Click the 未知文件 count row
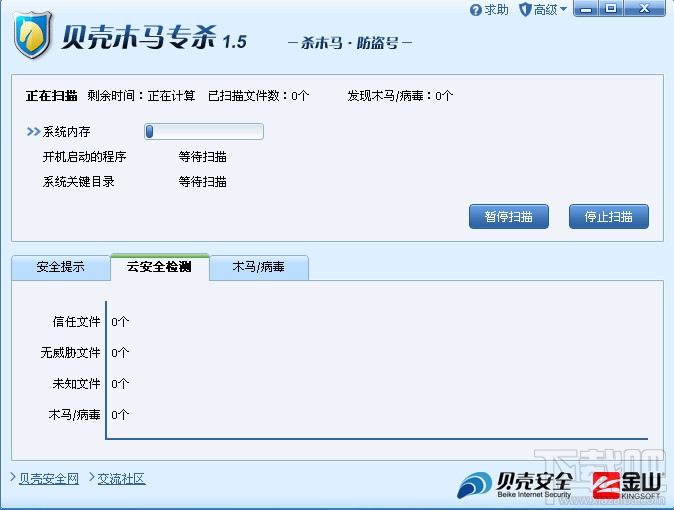This screenshot has height=510, width=674. 91,384
